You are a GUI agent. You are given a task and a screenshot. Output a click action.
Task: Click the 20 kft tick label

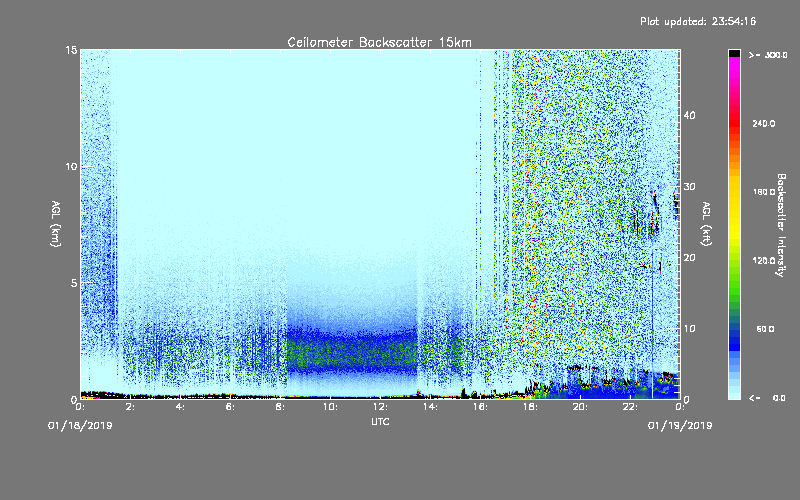[x=689, y=258]
